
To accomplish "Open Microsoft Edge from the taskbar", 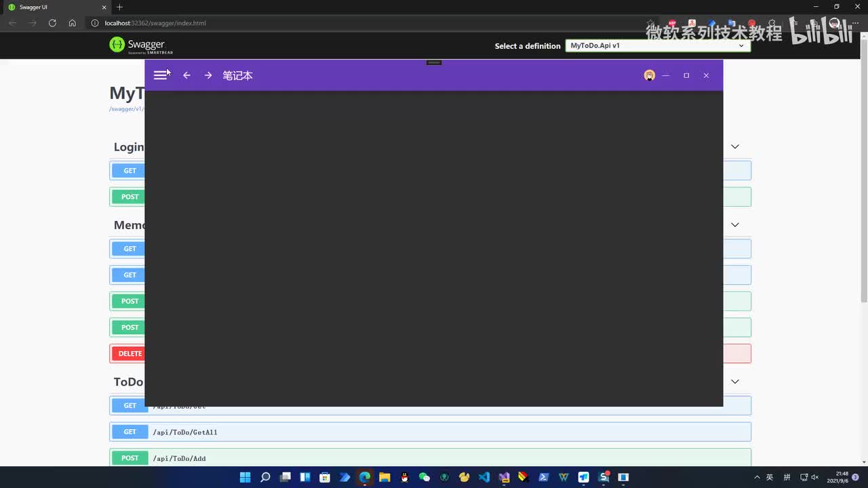I will [365, 477].
